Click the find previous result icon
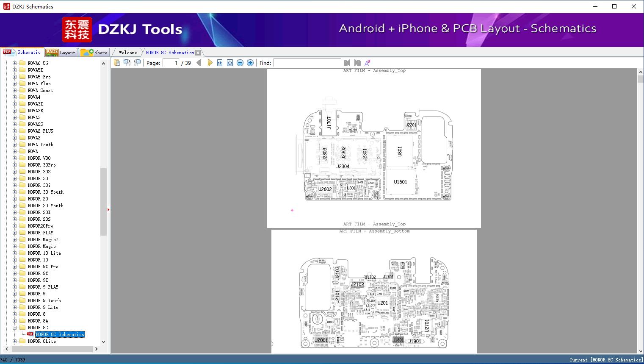 347,63
